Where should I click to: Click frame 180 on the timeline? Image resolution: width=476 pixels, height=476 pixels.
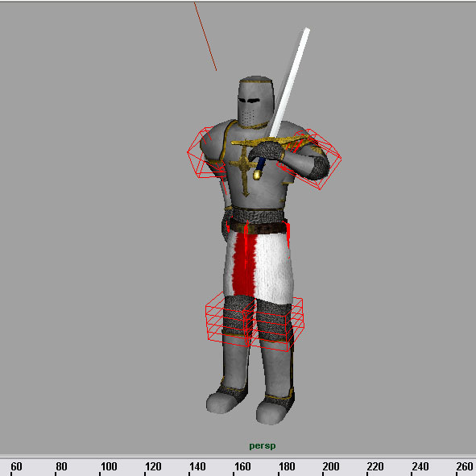(287, 466)
